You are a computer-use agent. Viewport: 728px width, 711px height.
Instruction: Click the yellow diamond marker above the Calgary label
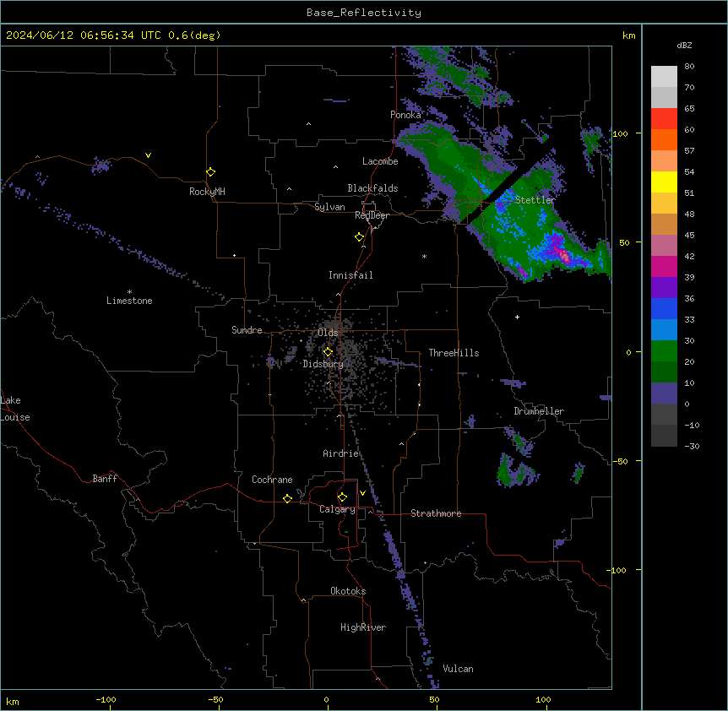[342, 497]
